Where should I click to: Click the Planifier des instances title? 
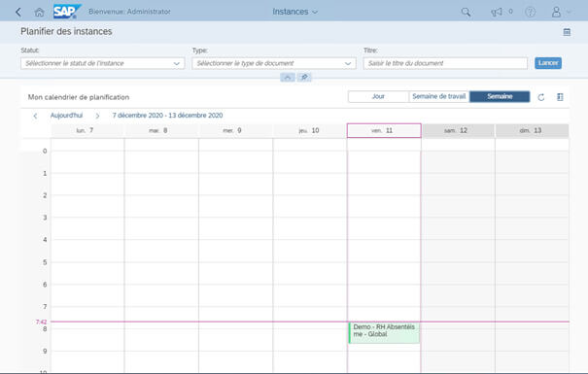click(66, 31)
